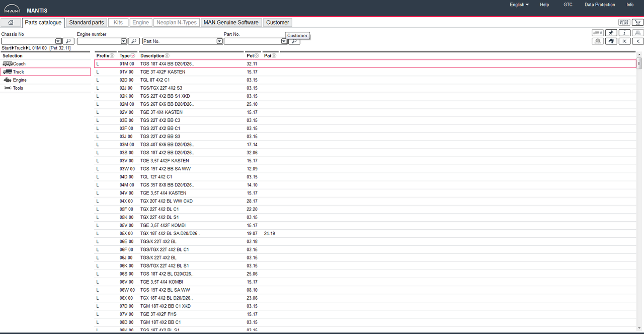The width and height of the screenshot is (644, 334).
Task: Click type code 06X 00
Action: click(x=127, y=298)
